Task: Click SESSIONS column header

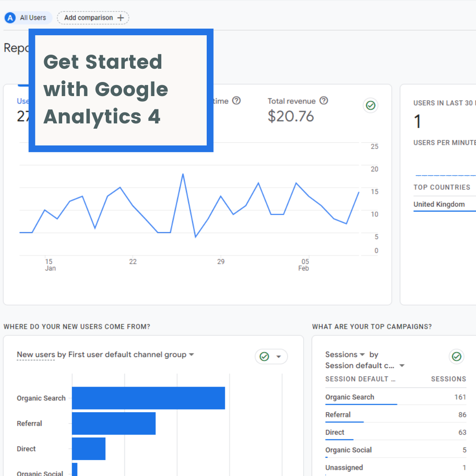Action: pyautogui.click(x=448, y=379)
